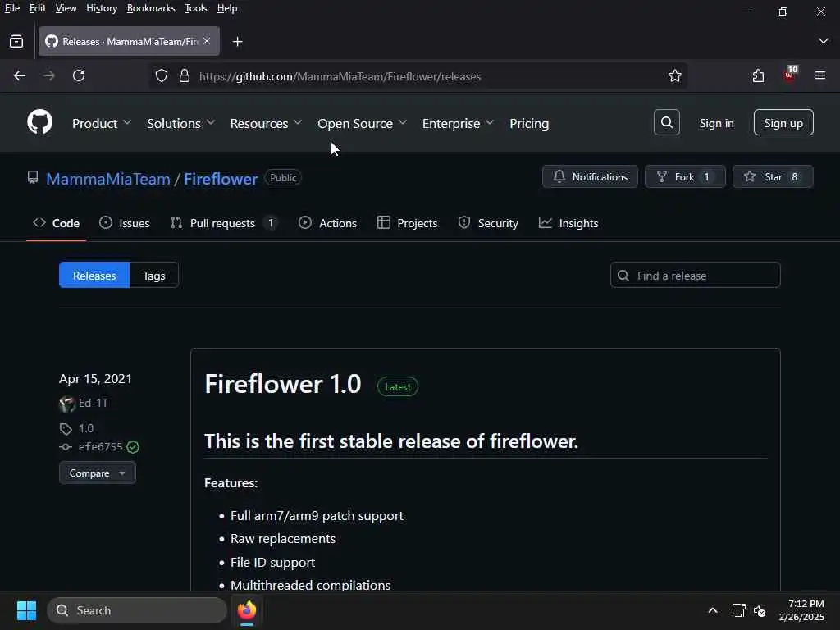Show hidden icons in the system tray
This screenshot has height=630, width=840.
[x=713, y=610]
